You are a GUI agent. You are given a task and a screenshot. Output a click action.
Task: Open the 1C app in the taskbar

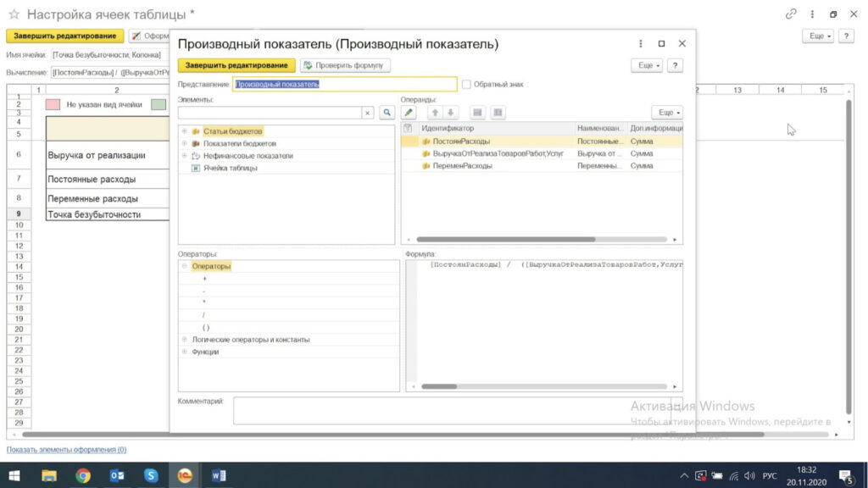[184, 475]
